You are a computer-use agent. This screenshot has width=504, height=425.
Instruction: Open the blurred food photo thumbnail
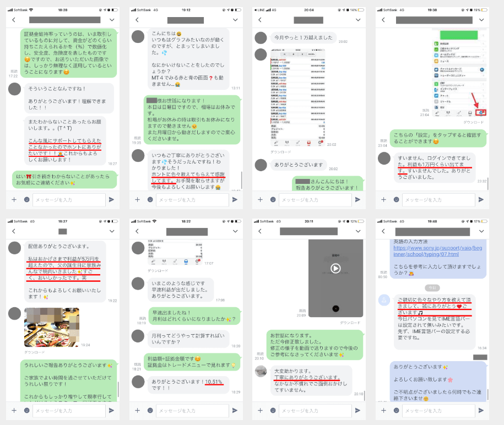(x=51, y=327)
